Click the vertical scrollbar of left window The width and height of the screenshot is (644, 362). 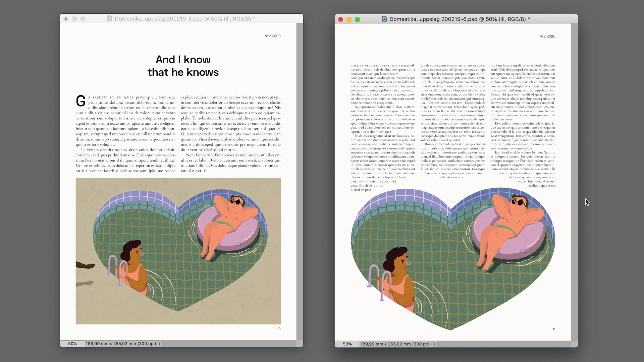click(300, 182)
